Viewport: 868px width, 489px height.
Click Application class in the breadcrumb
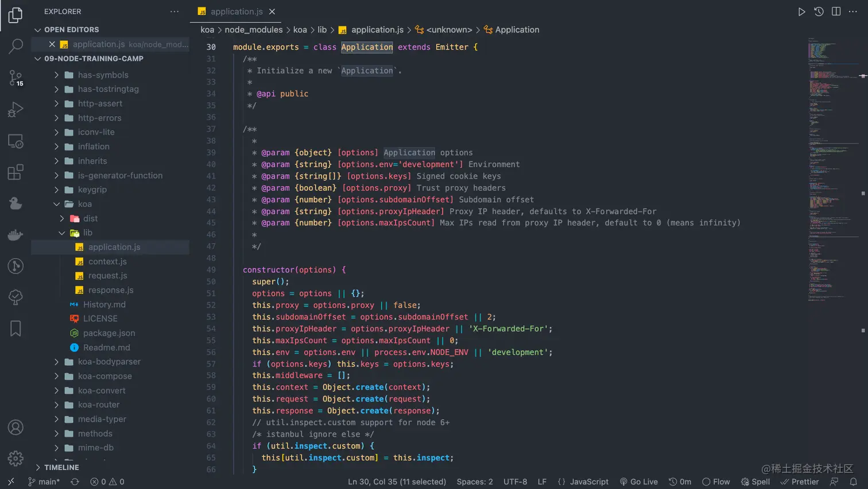click(x=511, y=30)
